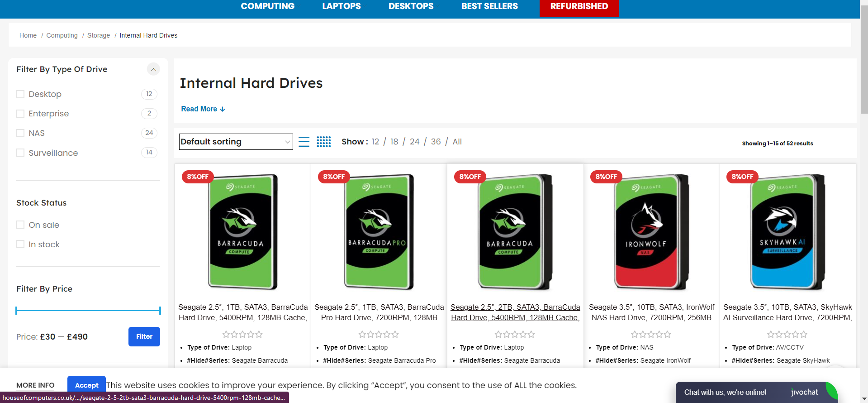Click the Read More arrow link
The image size is (868, 403).
(203, 109)
